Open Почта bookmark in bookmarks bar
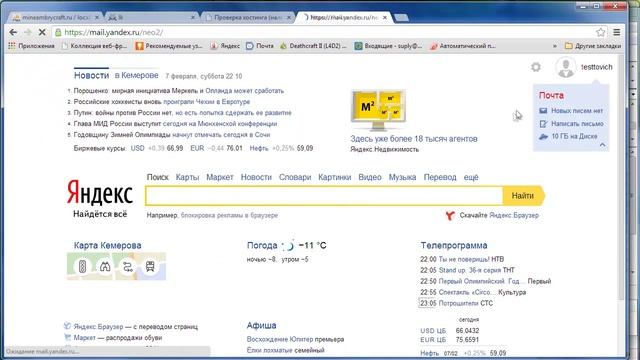The width and height of the screenshot is (640, 360). [260, 46]
